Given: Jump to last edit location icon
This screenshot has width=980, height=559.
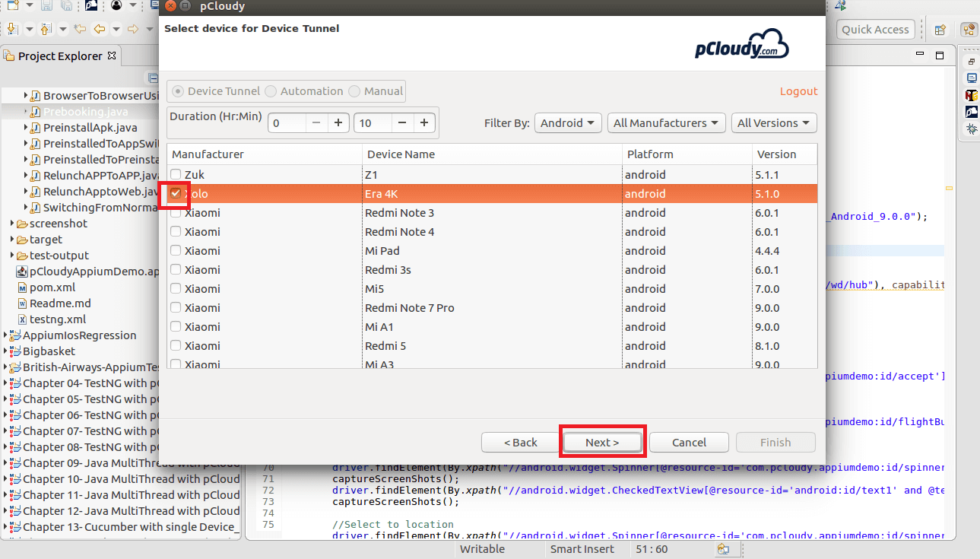Looking at the screenshot, I should (80, 29).
